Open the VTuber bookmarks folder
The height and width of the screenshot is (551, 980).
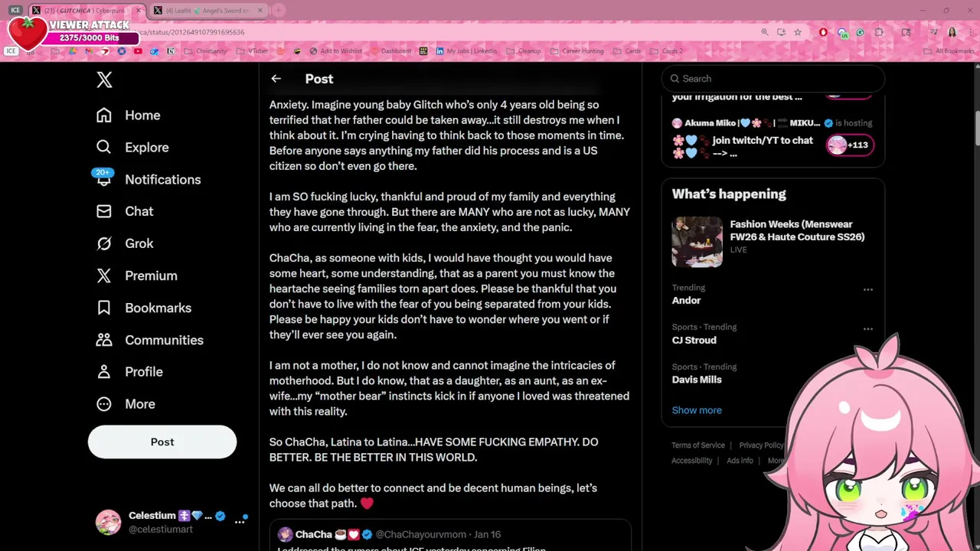point(253,51)
